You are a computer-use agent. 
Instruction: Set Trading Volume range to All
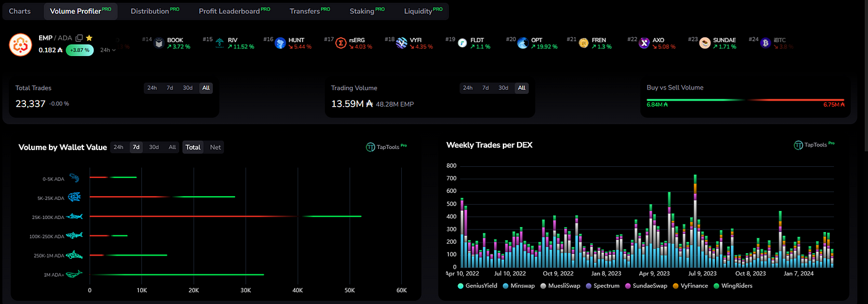522,88
